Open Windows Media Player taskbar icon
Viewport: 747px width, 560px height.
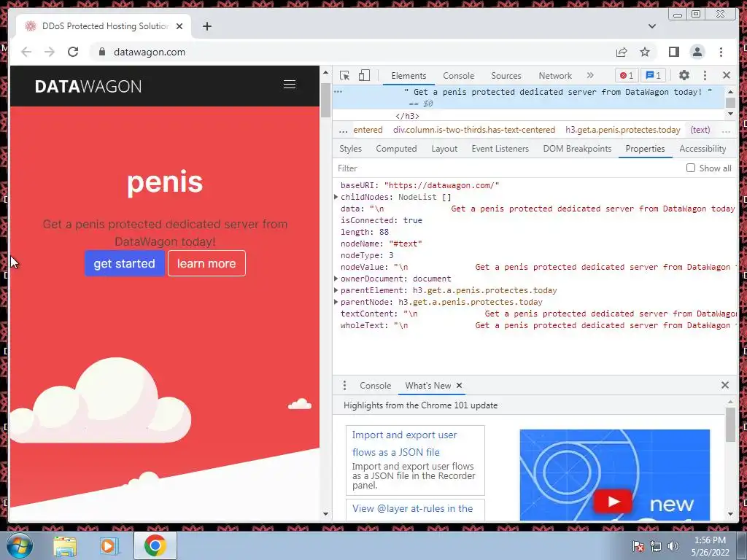109,546
